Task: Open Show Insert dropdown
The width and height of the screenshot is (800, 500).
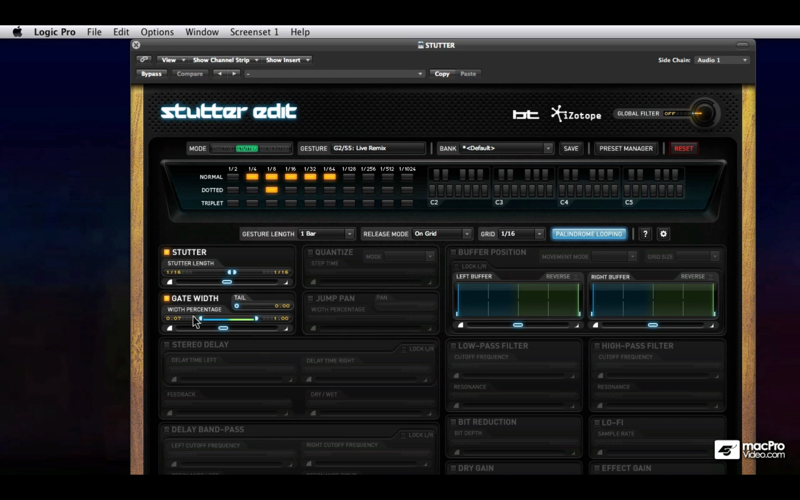Action: (287, 60)
